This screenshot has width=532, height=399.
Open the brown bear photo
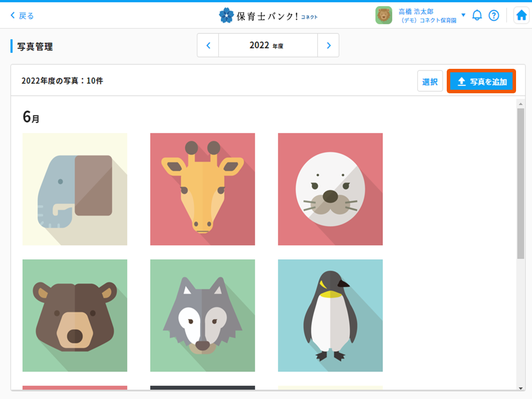[x=75, y=315]
